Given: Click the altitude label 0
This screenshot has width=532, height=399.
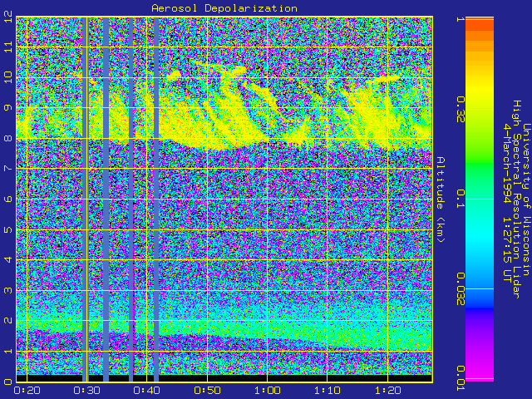Looking at the screenshot, I should [x=8, y=382].
